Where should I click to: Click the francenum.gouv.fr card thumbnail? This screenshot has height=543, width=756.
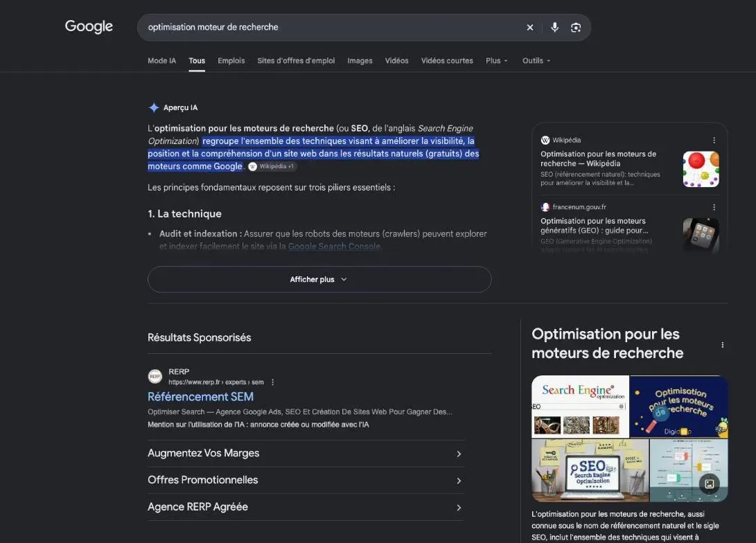coord(701,235)
